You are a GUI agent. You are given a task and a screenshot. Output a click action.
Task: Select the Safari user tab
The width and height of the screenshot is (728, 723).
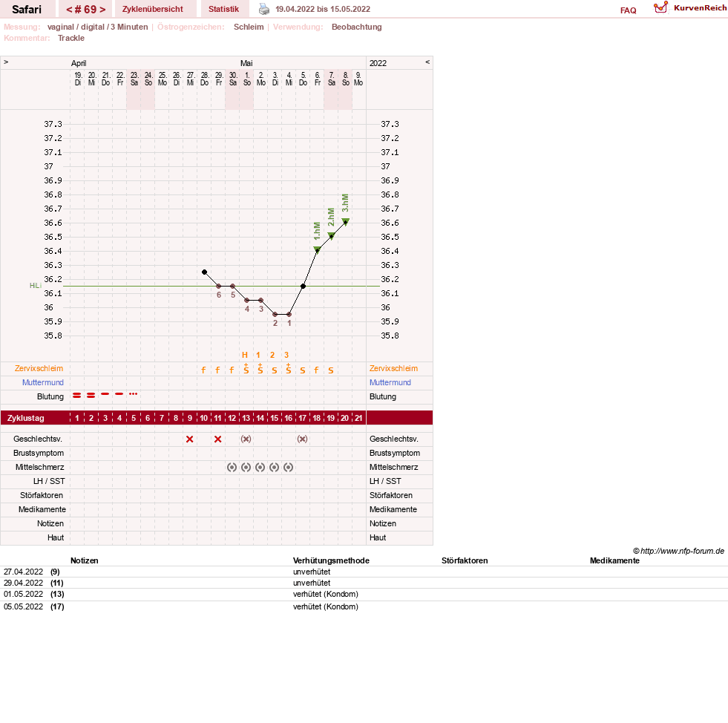27,10
